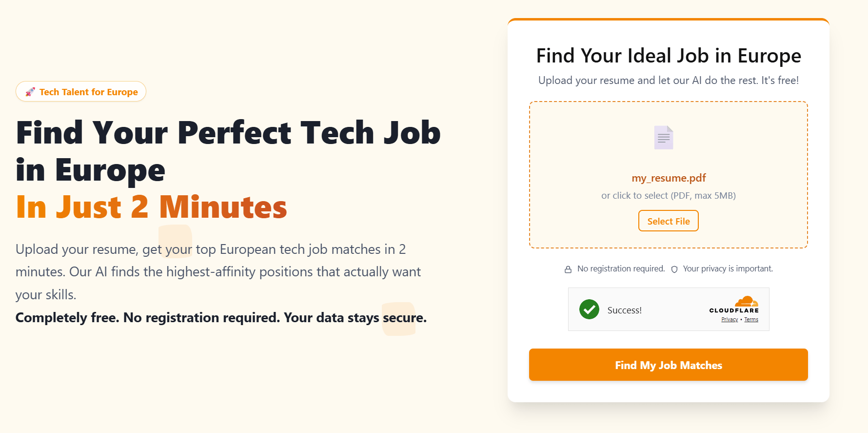Click the 'Upload your resume and let our AI' subtitle
868x433 pixels.
click(x=668, y=81)
